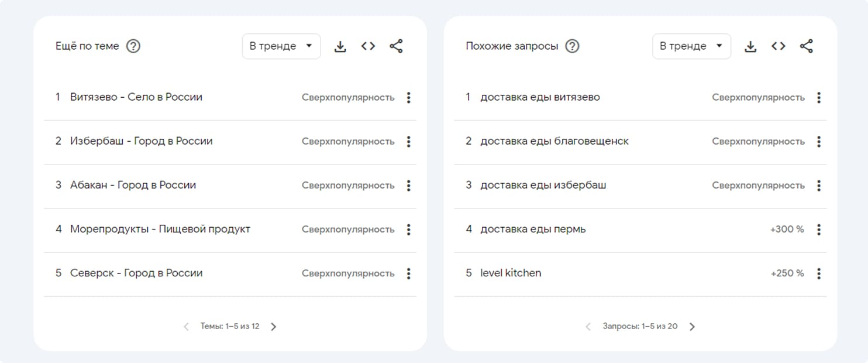Open query доставка еды благовещенск

click(x=554, y=141)
